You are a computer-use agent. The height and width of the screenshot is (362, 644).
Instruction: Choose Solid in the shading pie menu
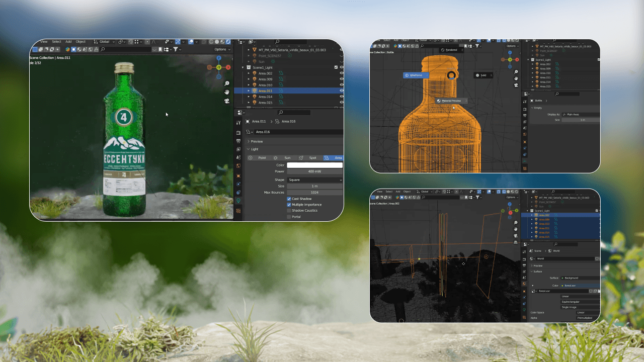(483, 75)
